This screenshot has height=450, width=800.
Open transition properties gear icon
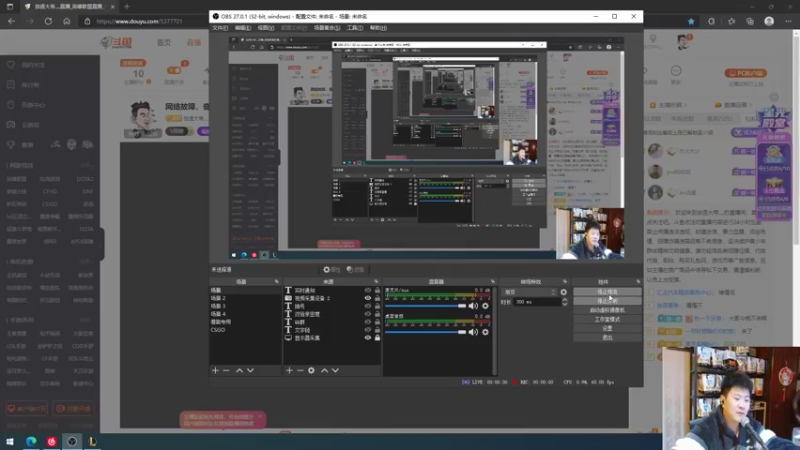pyautogui.click(x=563, y=292)
